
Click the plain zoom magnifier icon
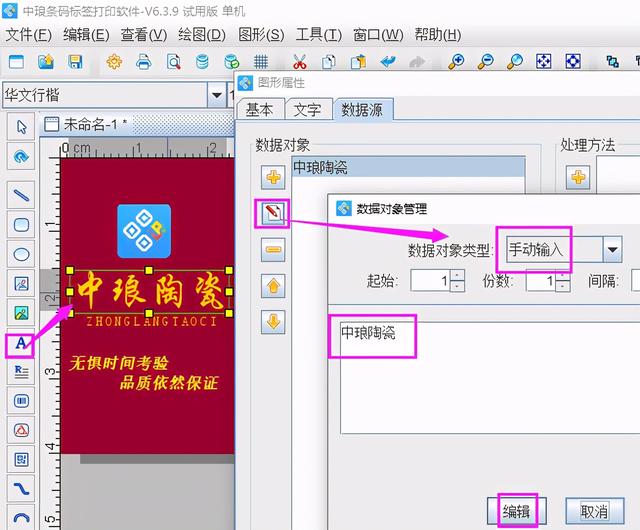tap(515, 62)
